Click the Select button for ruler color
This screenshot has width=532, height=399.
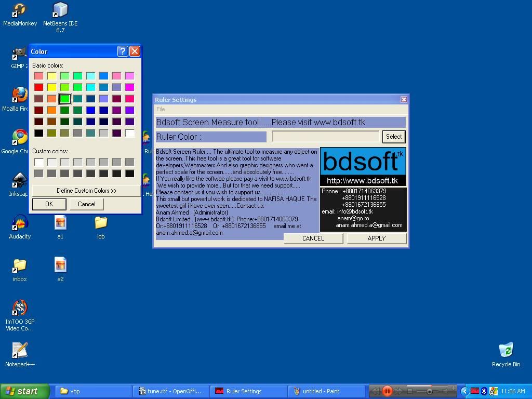pos(393,137)
